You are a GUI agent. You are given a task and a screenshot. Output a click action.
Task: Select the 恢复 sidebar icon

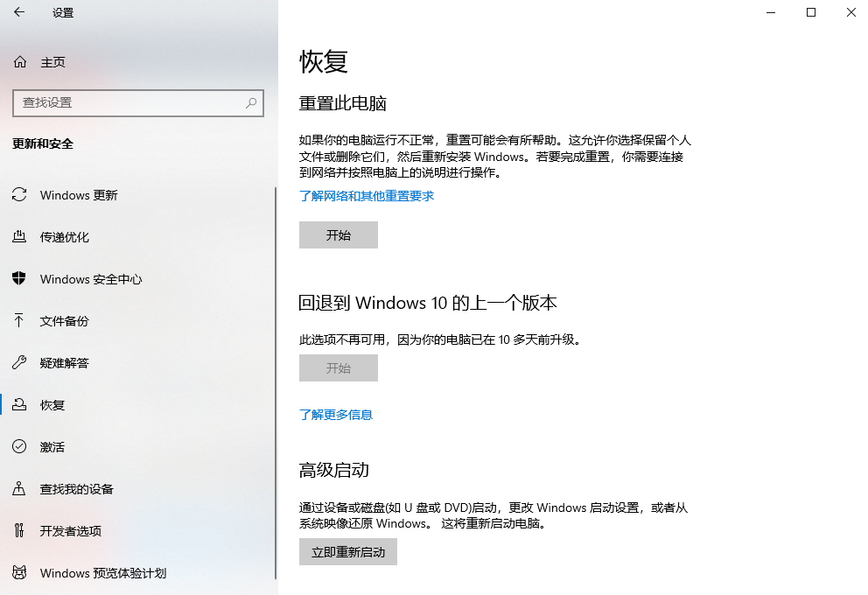[19, 405]
